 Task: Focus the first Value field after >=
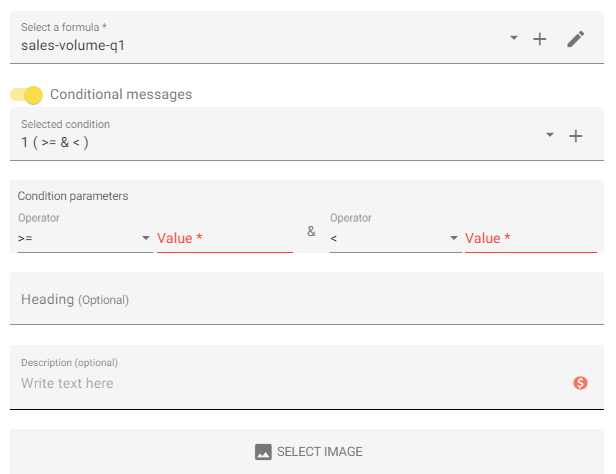[x=225, y=238]
